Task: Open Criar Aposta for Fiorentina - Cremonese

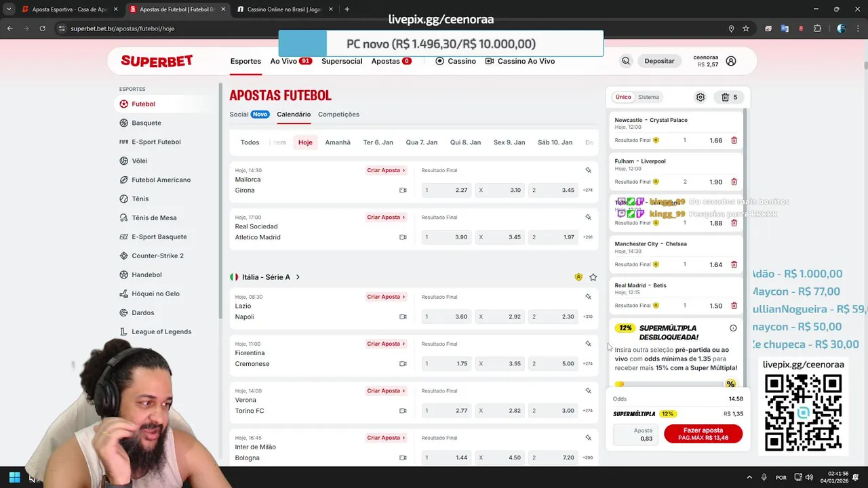Action: click(387, 344)
